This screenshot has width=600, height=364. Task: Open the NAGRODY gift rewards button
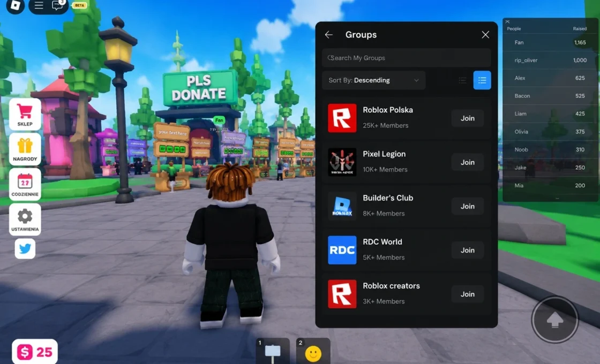[x=25, y=149]
